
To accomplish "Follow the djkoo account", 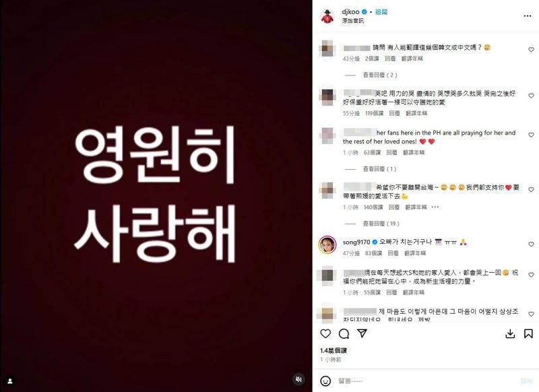I will [x=381, y=11].
